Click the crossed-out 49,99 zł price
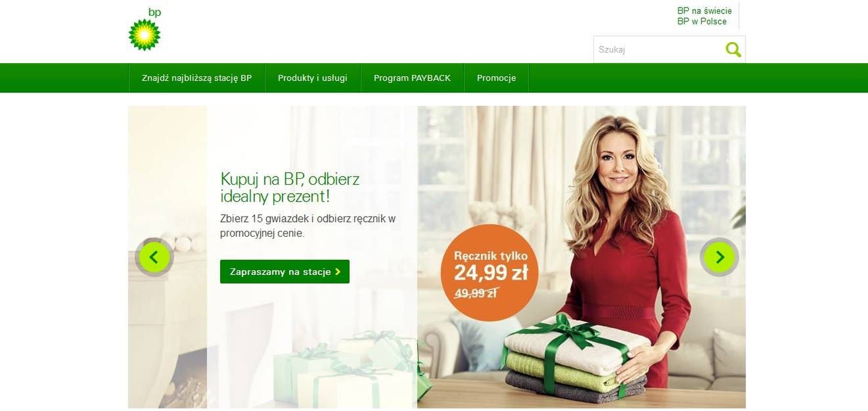868x411 pixels. [476, 293]
